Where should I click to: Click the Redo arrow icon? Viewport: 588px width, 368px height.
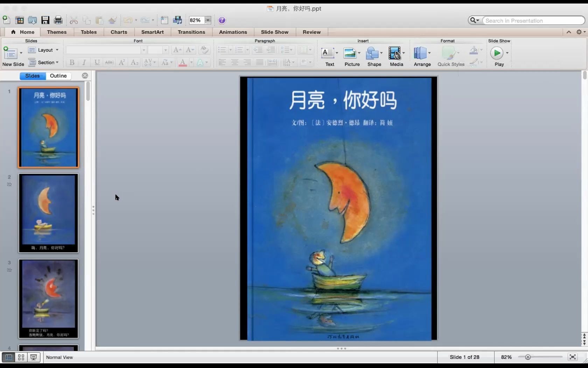pyautogui.click(x=145, y=20)
